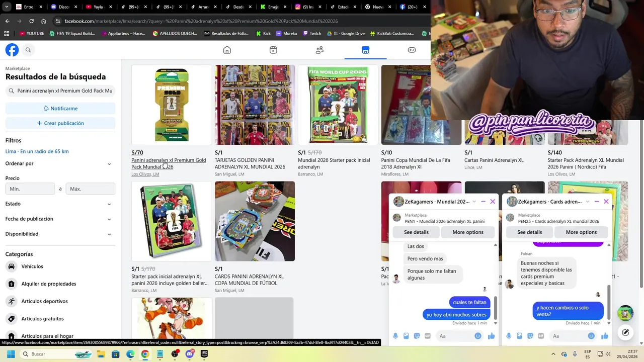The width and height of the screenshot is (644, 362).
Task: Open Starter pack inicial adrenalyn XL thumbnail
Action: pyautogui.click(x=172, y=221)
